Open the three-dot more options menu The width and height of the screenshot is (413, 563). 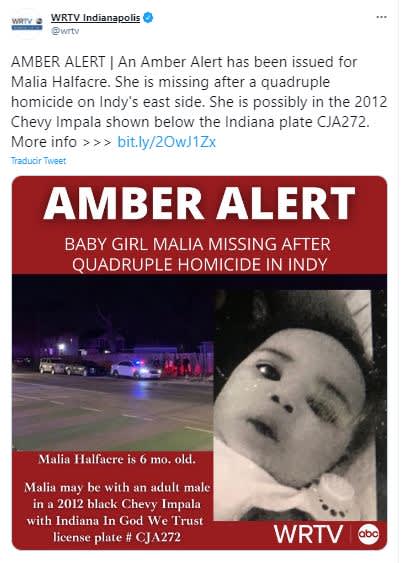point(381,17)
